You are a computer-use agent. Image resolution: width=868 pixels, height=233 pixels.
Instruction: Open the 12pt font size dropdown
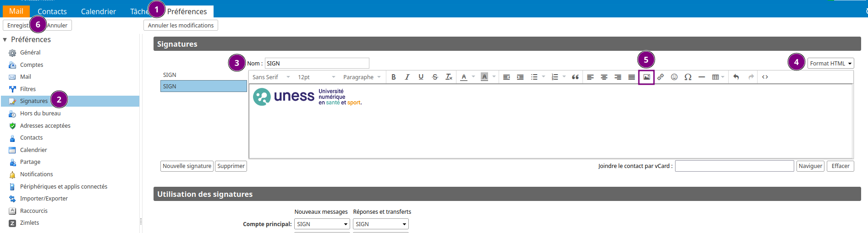(x=316, y=77)
